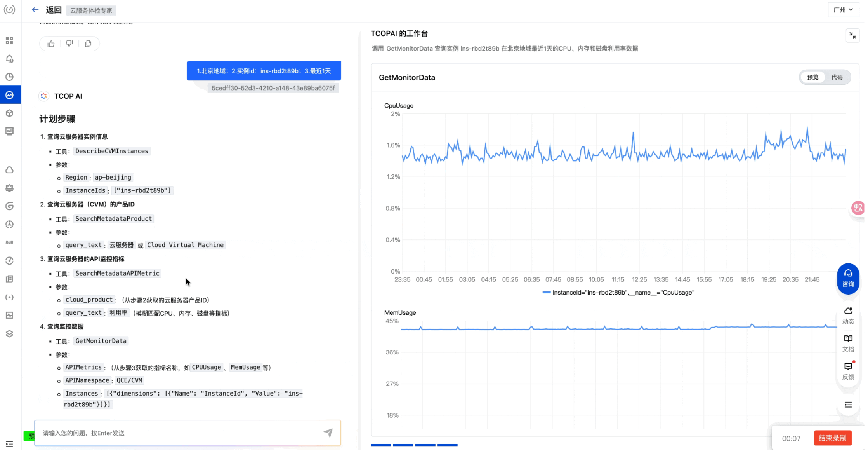Click the TCOP AI avatar icon
Screen dimensions: 868x450
click(x=44, y=96)
